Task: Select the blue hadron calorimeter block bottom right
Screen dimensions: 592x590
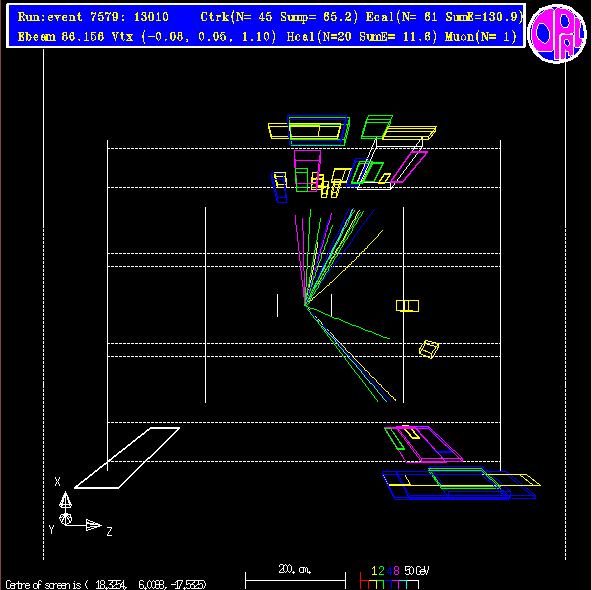Action: (459, 485)
